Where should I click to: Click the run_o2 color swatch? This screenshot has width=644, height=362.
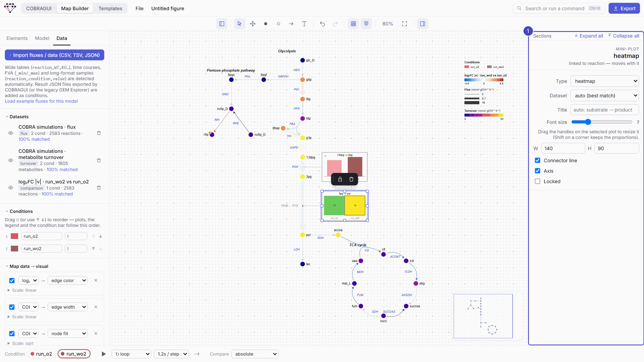(x=14, y=236)
